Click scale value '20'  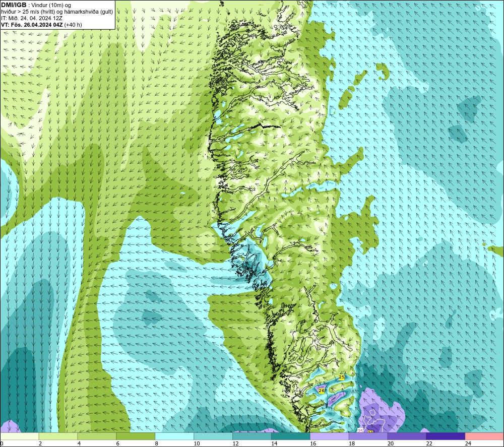click(391, 443)
